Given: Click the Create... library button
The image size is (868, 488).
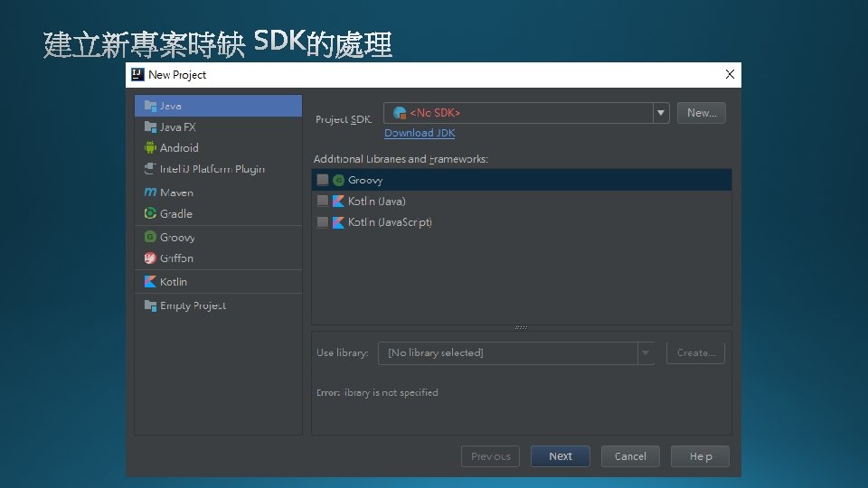Looking at the screenshot, I should click(696, 353).
